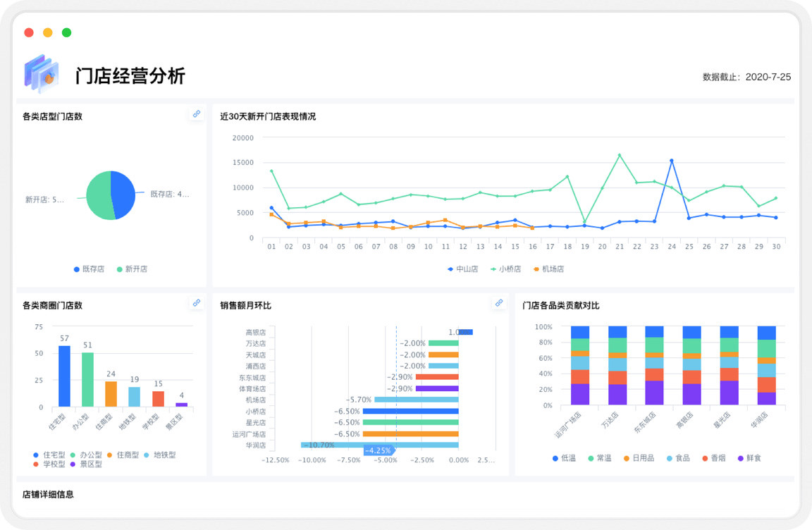Toggle 中山店 series in line chart legend
This screenshot has height=530, width=812.
(462, 269)
